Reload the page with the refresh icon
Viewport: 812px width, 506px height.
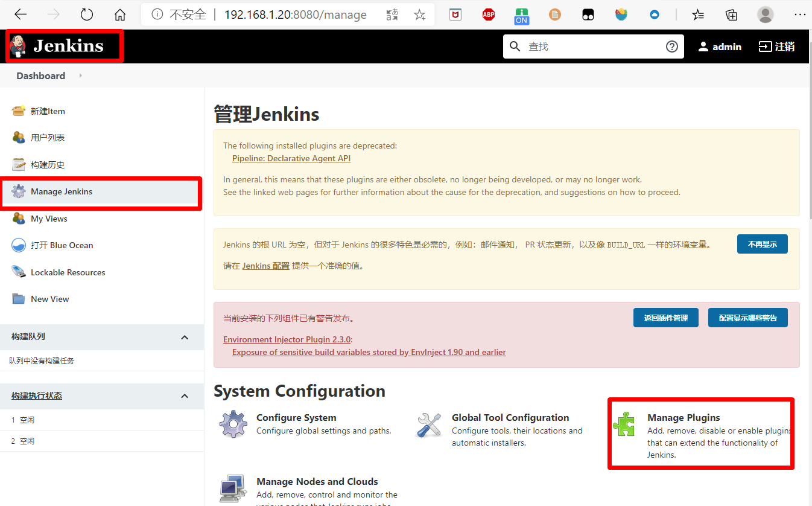tap(87, 14)
